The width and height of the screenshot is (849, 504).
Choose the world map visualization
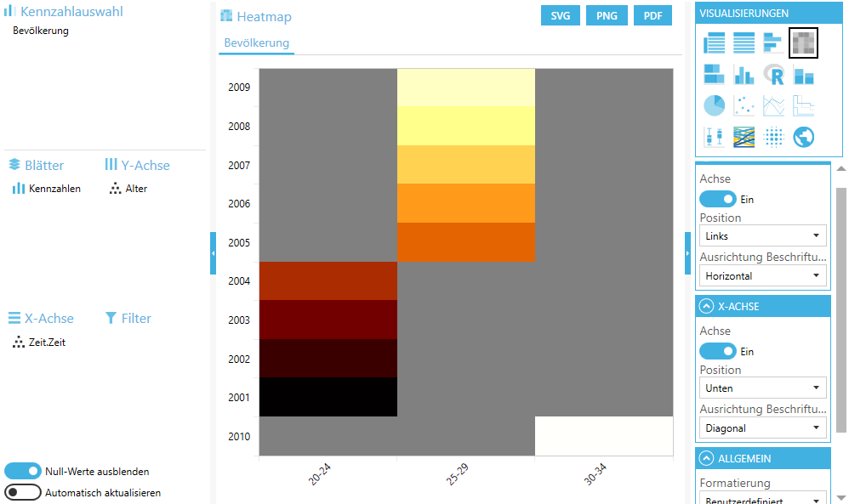[x=803, y=136]
